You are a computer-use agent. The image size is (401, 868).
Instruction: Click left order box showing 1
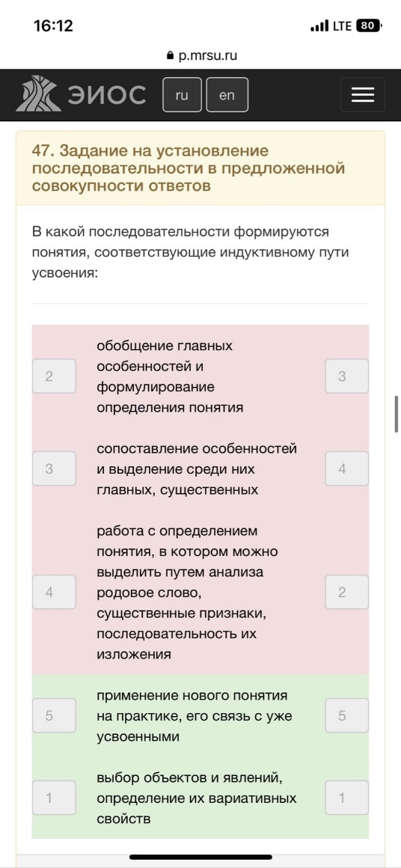click(54, 798)
